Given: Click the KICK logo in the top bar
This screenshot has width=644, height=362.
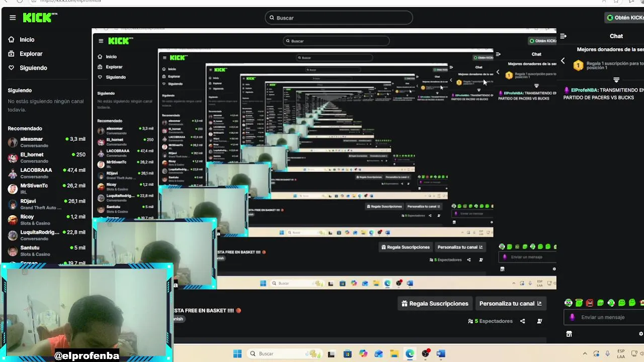Looking at the screenshot, I should (40, 18).
